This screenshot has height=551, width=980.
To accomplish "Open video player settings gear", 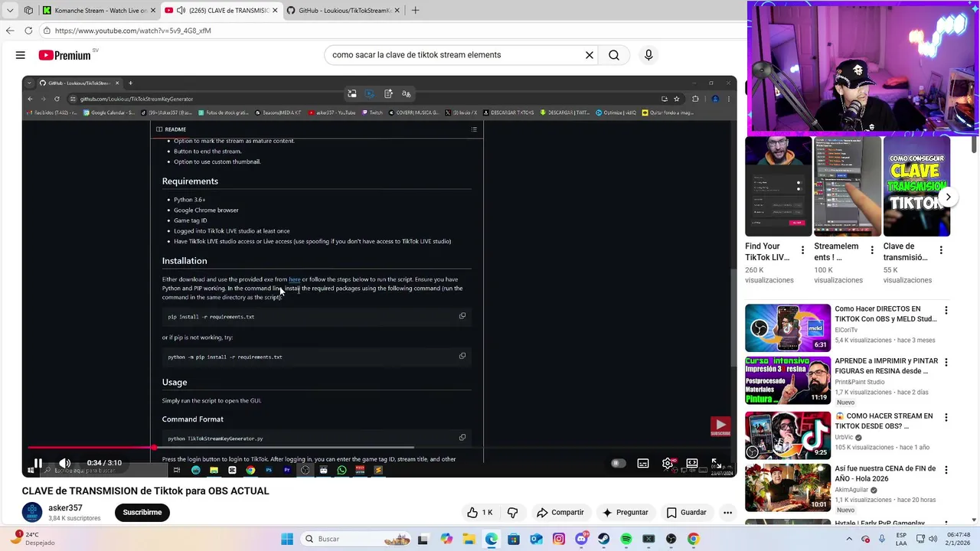I will point(668,463).
